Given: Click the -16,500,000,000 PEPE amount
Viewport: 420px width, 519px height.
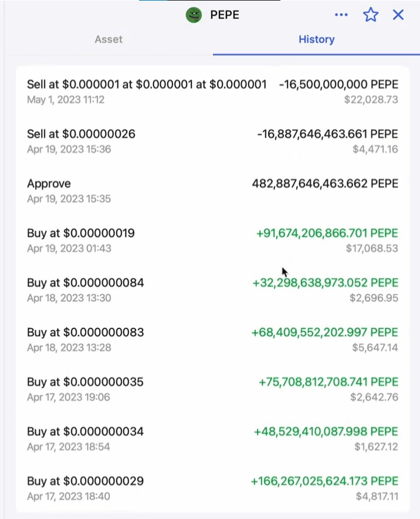Looking at the screenshot, I should pos(338,84).
